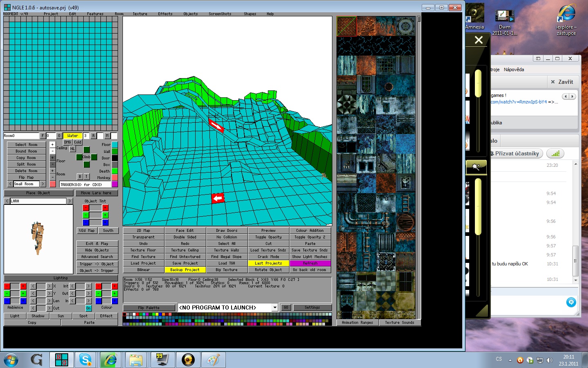
Task: Click the blue minus under Object Tint
Action: click(86, 222)
